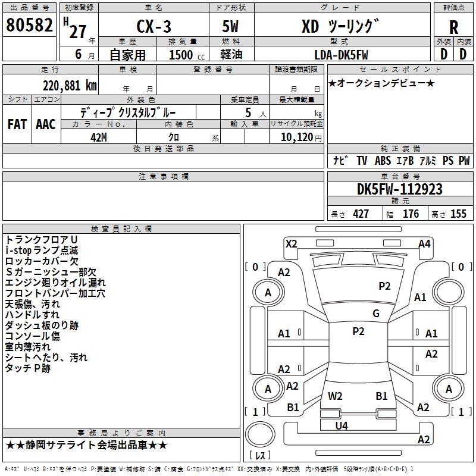Screen dimensions: 476x476
Task: Click the アルミ equipment entry
Action: pos(428,161)
